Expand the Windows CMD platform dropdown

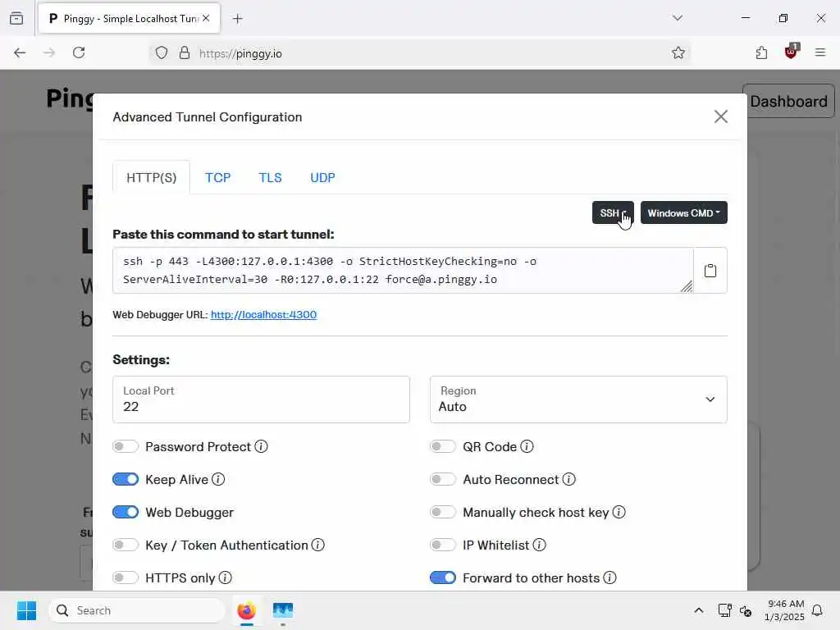click(x=683, y=212)
